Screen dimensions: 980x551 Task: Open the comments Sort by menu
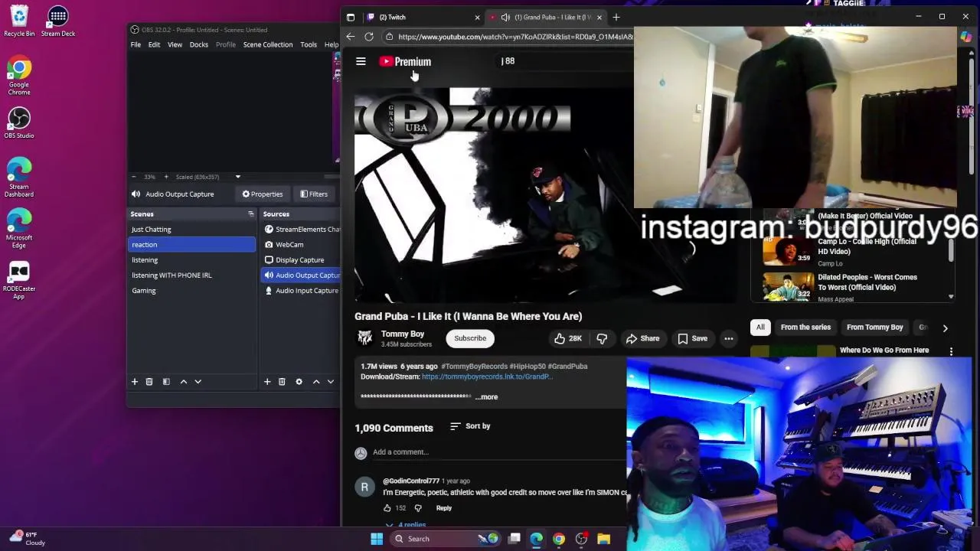tap(470, 426)
